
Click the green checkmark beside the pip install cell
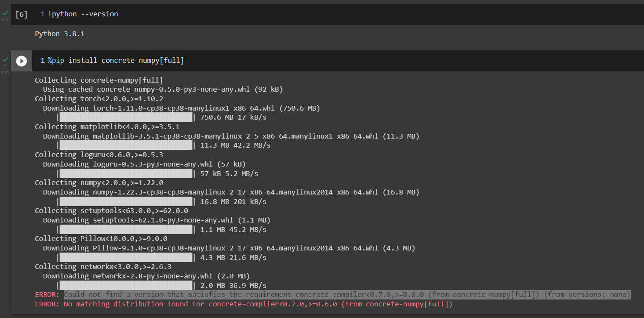[5, 59]
